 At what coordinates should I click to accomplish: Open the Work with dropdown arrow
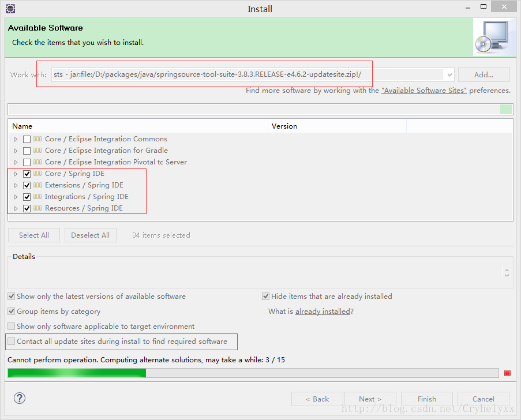[x=449, y=75]
